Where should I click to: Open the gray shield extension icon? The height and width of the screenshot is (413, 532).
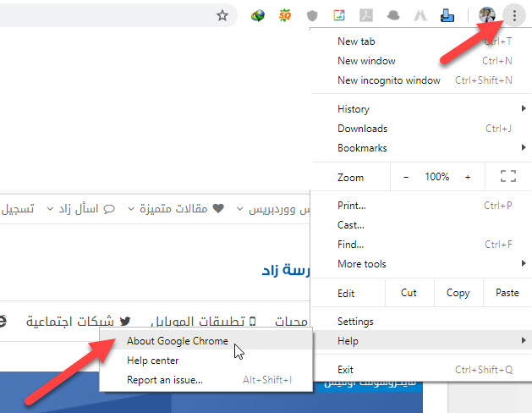coord(312,15)
